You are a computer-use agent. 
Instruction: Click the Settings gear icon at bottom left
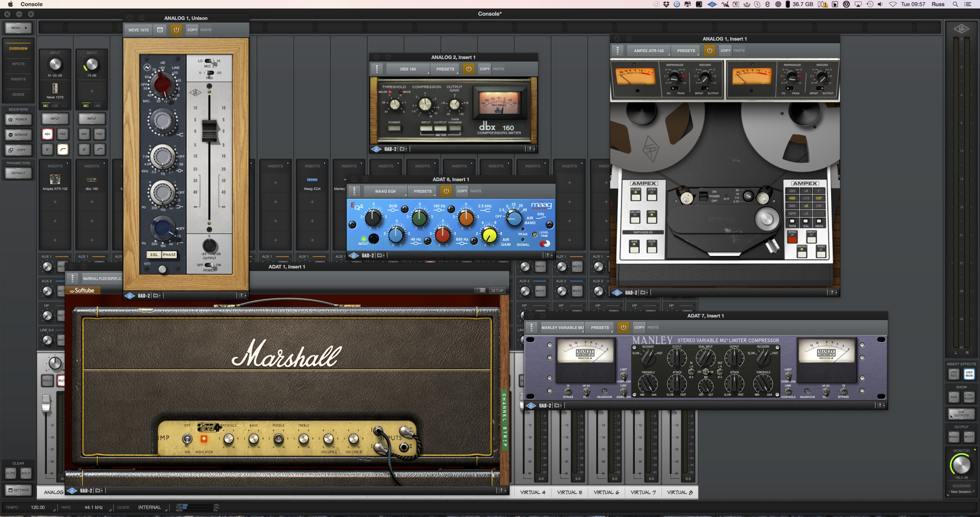18,490
